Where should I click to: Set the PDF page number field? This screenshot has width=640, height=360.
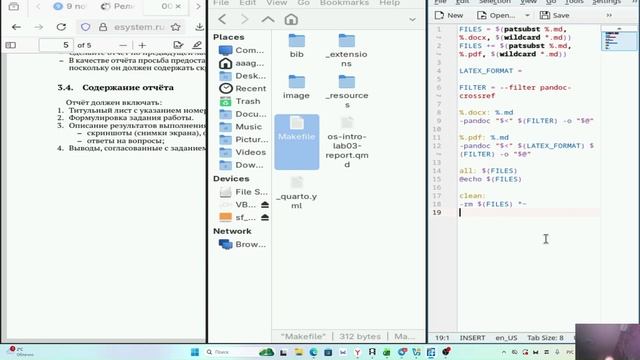point(56,45)
